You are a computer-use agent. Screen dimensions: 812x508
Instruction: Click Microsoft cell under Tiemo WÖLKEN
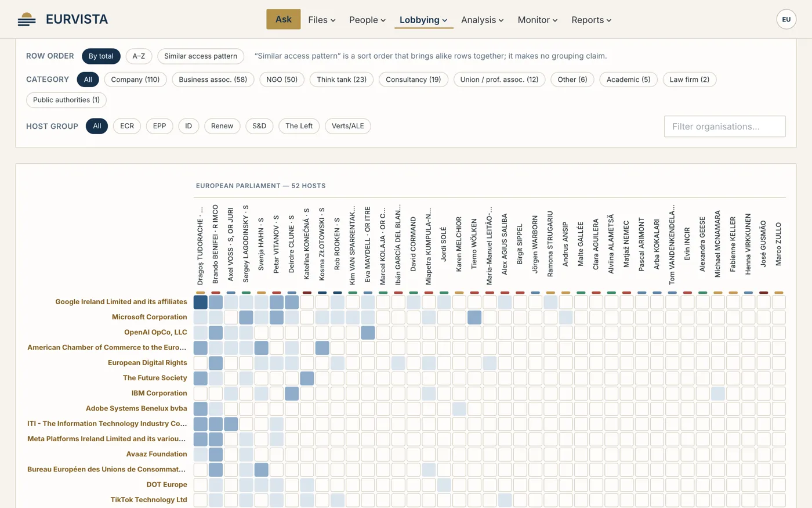pyautogui.click(x=474, y=317)
